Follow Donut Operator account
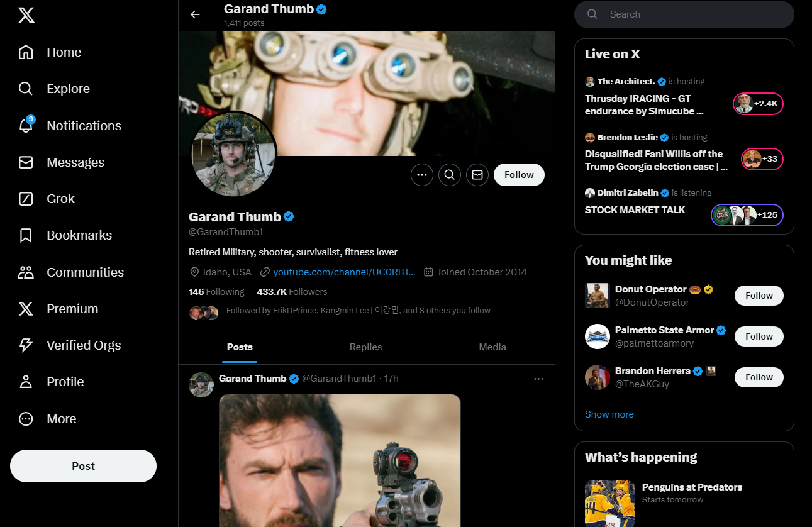This screenshot has height=527, width=812. [x=759, y=296]
